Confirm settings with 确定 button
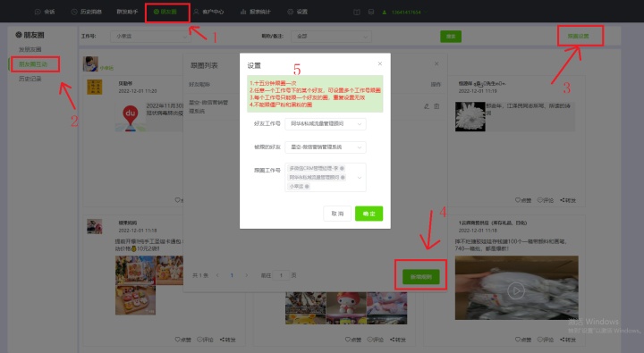 click(x=369, y=214)
